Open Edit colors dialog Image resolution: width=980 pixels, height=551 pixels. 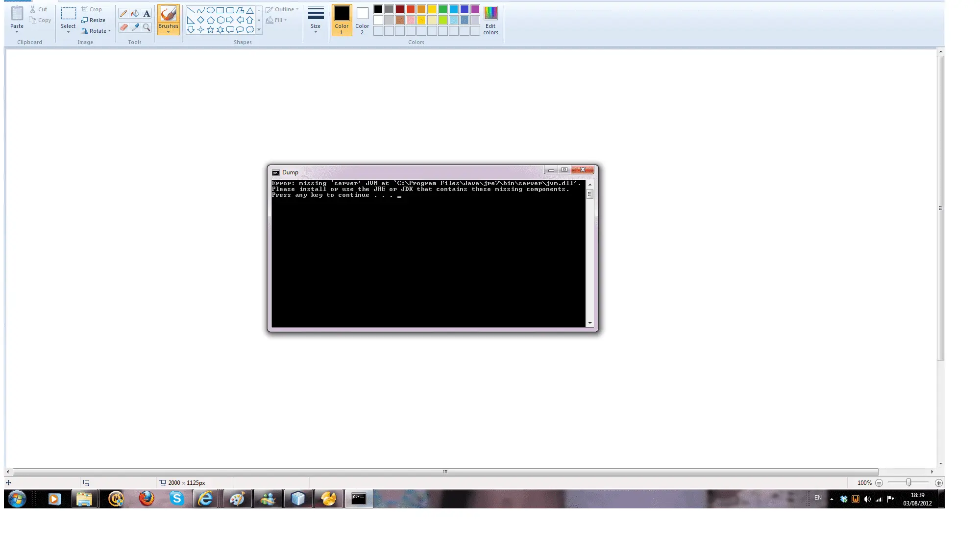coord(490,20)
